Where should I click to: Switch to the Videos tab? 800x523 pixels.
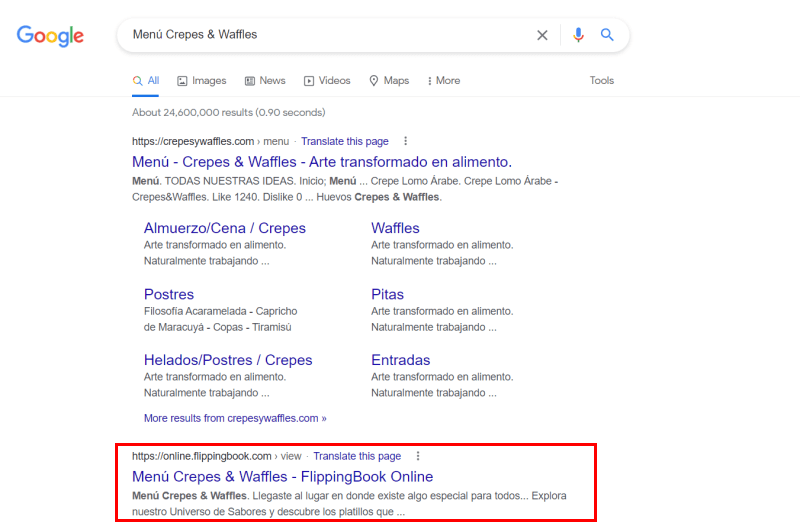pyautogui.click(x=327, y=81)
